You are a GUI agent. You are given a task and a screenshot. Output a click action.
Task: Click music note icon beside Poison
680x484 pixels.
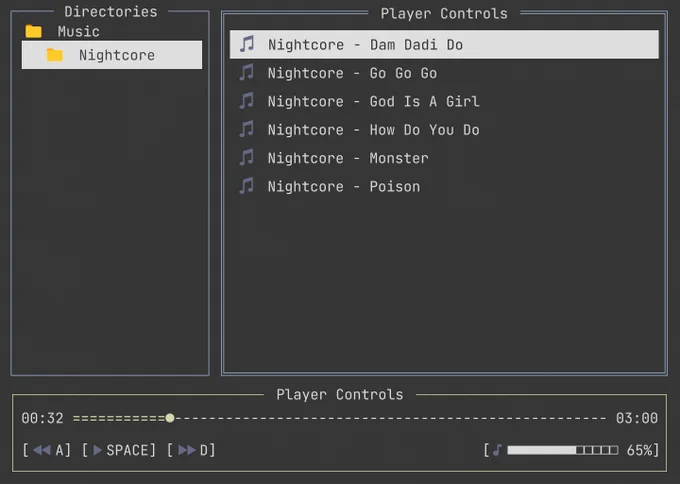point(247,186)
